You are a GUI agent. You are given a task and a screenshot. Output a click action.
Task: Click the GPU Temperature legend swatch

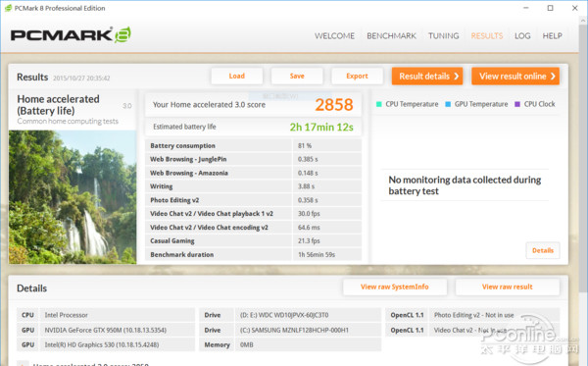448,104
